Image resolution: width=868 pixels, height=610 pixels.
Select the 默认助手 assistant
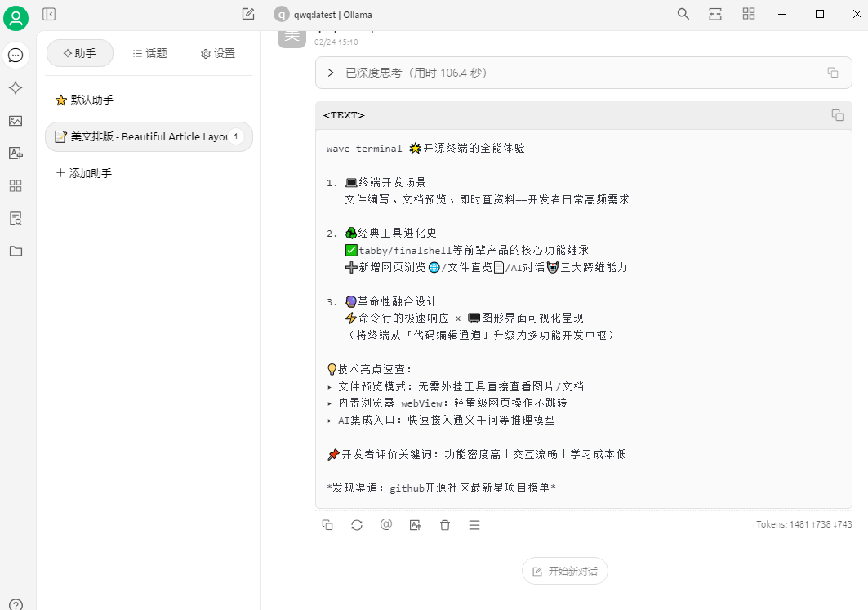(149, 100)
